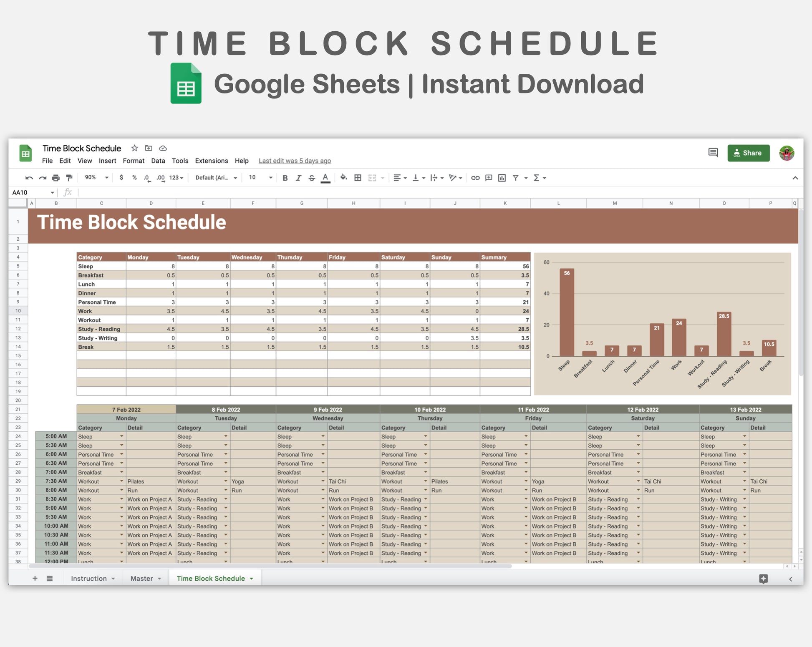Toggle strikethrough formatting
This screenshot has height=647, width=812.
click(x=312, y=178)
